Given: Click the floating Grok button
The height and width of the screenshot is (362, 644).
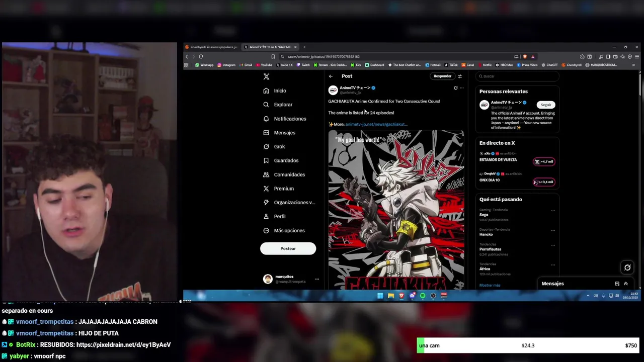Looking at the screenshot, I should pyautogui.click(x=627, y=267).
